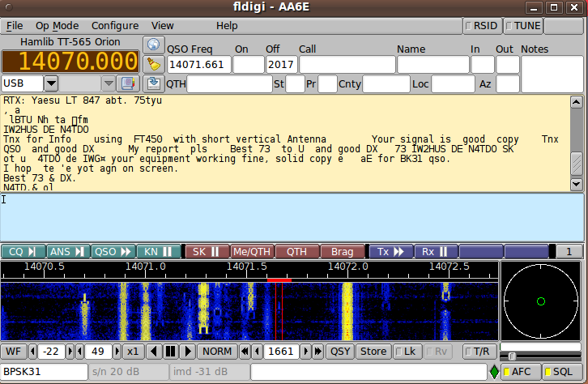Click the Call input field
Image resolution: width=588 pixels, height=384 pixels.
346,65
